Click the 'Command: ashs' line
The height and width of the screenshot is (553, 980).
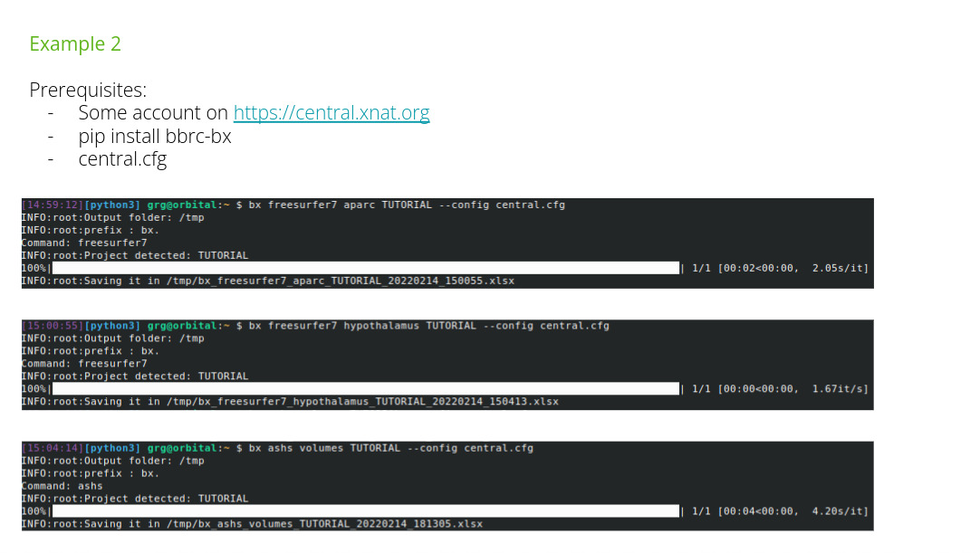click(62, 486)
